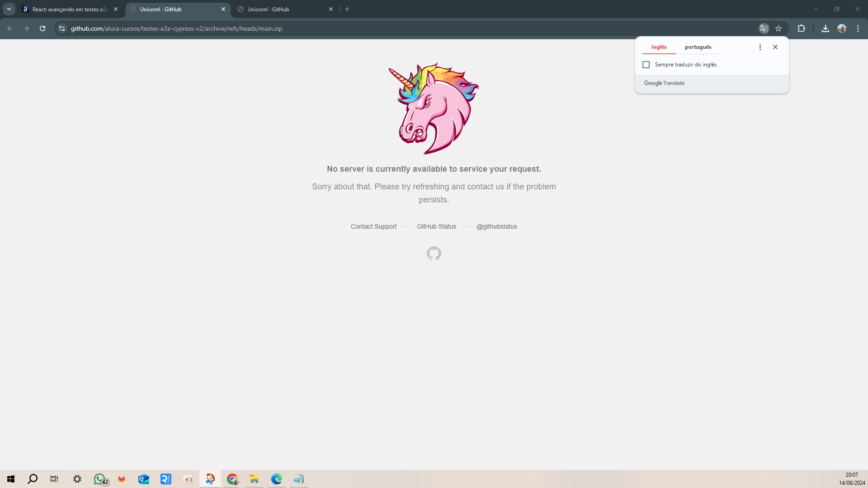Select the active Unicorn! GitHub tab

click(178, 9)
